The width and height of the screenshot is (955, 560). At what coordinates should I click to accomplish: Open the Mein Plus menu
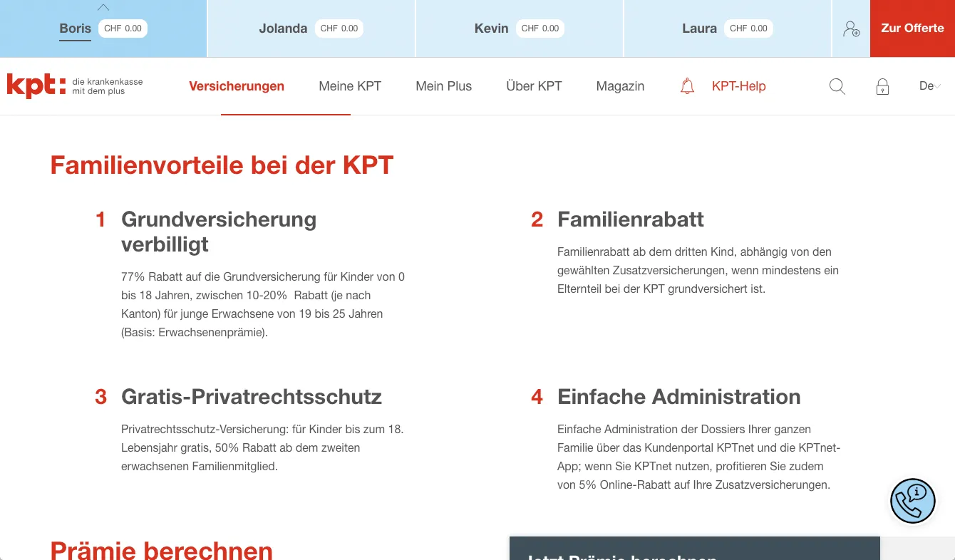pos(444,86)
